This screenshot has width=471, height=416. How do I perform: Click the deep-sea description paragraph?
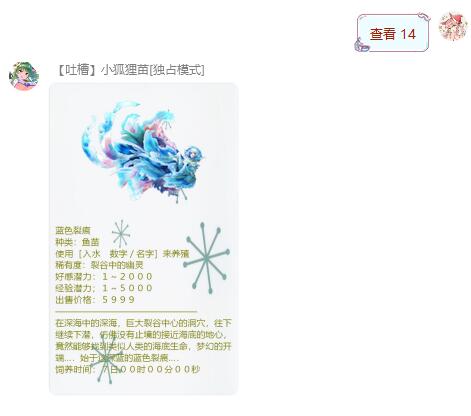pyautogui.click(x=143, y=340)
